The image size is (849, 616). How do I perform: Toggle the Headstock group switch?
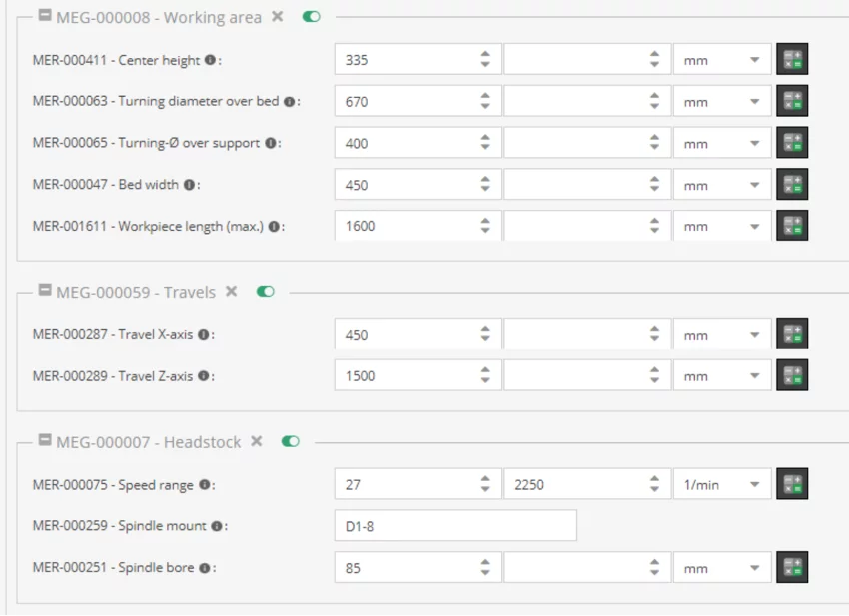click(291, 441)
